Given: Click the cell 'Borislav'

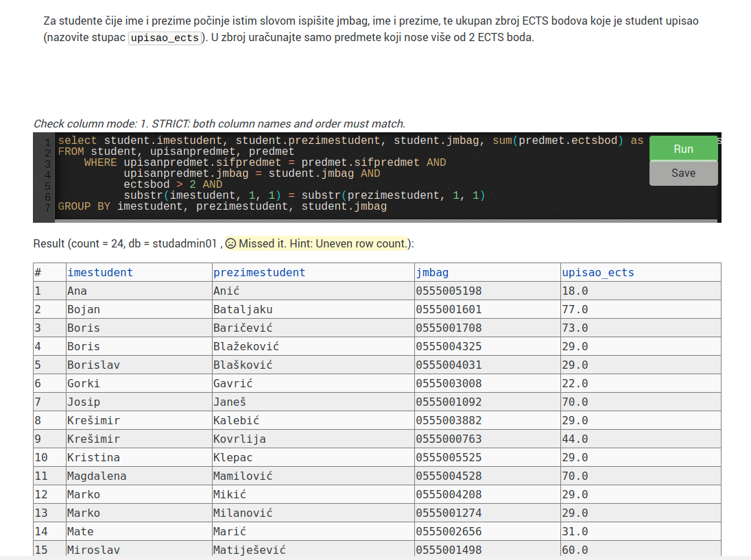Looking at the screenshot, I should [x=139, y=365].
